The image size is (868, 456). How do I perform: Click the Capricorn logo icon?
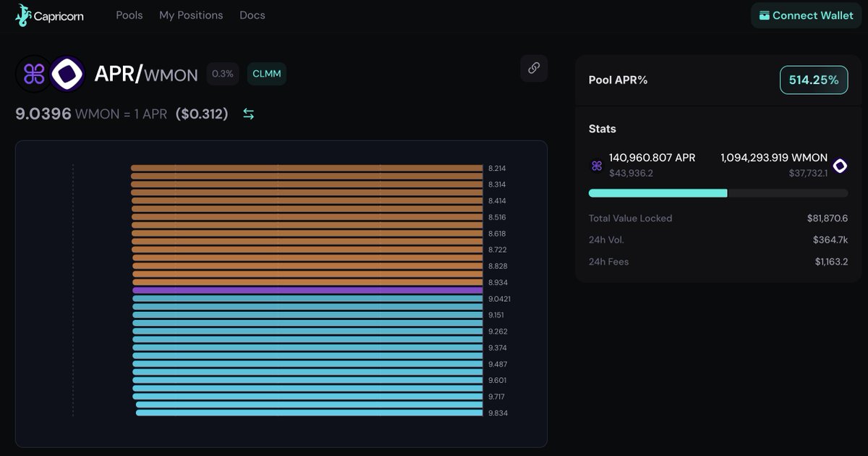[x=23, y=15]
